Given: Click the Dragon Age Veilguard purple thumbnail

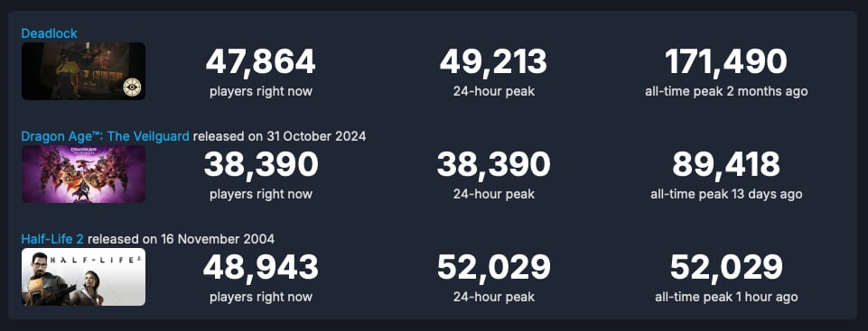Looking at the screenshot, I should coord(84,174).
